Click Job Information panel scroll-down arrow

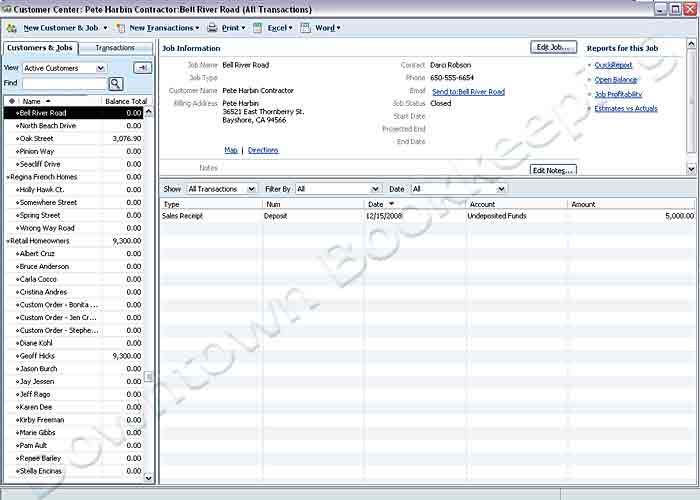691,169
